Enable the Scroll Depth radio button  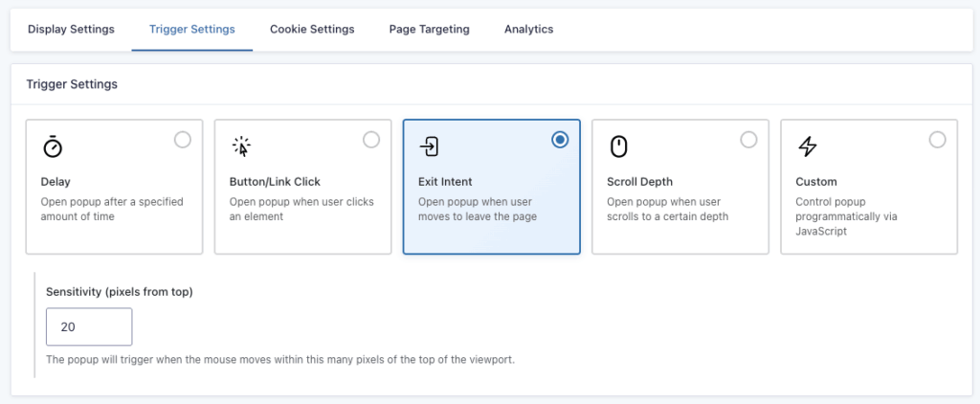pos(748,140)
